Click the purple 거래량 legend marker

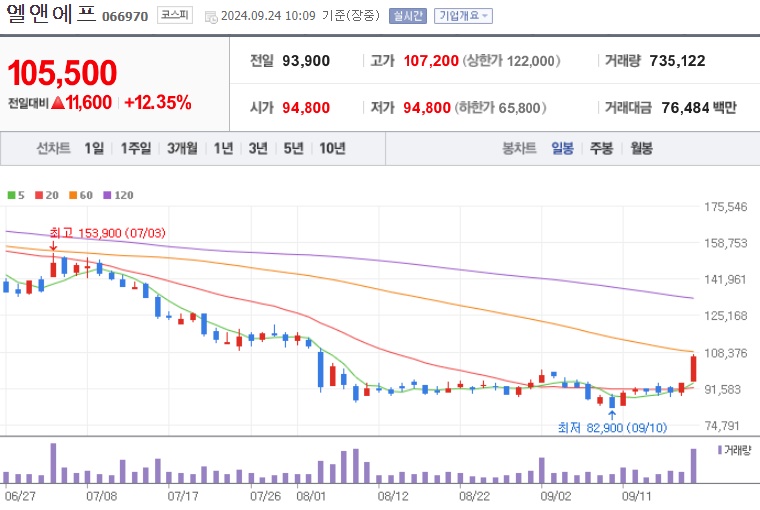720,450
